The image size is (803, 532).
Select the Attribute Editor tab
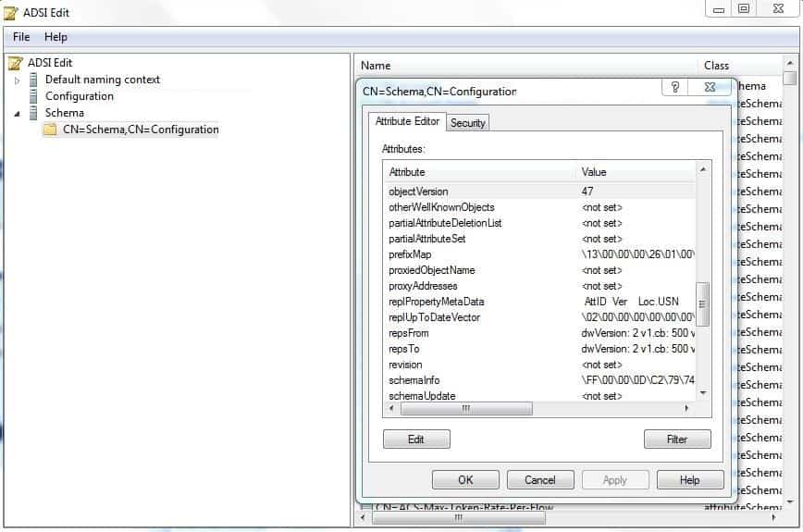407,121
